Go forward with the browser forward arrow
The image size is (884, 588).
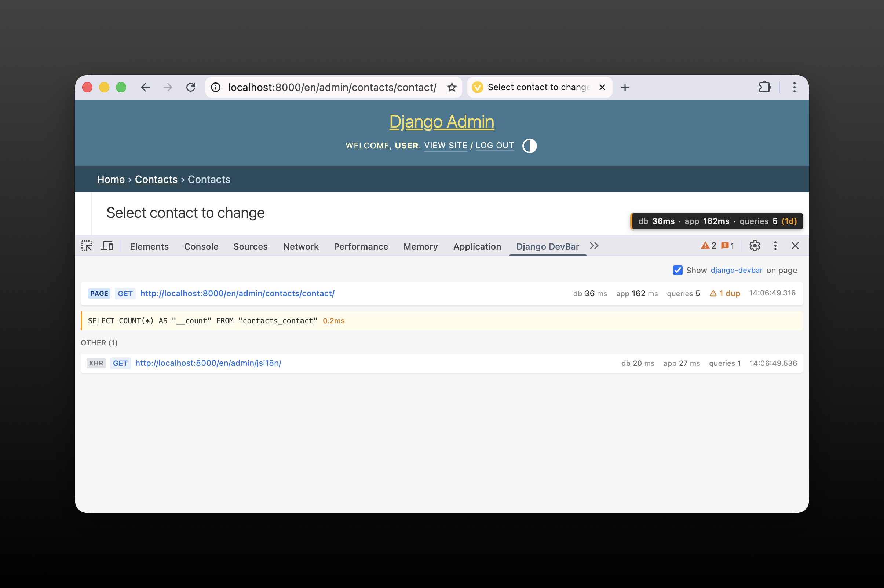point(168,87)
